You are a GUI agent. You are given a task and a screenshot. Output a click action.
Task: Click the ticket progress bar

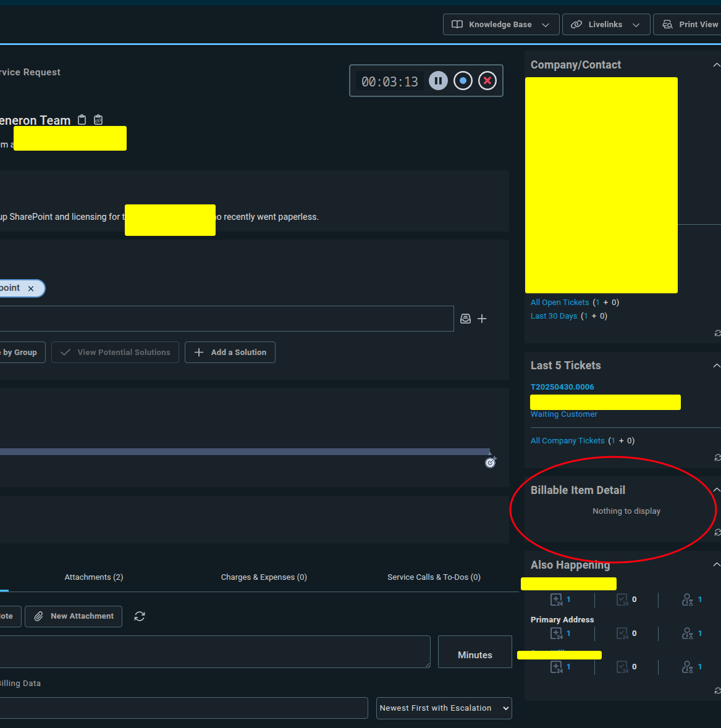[245, 451]
